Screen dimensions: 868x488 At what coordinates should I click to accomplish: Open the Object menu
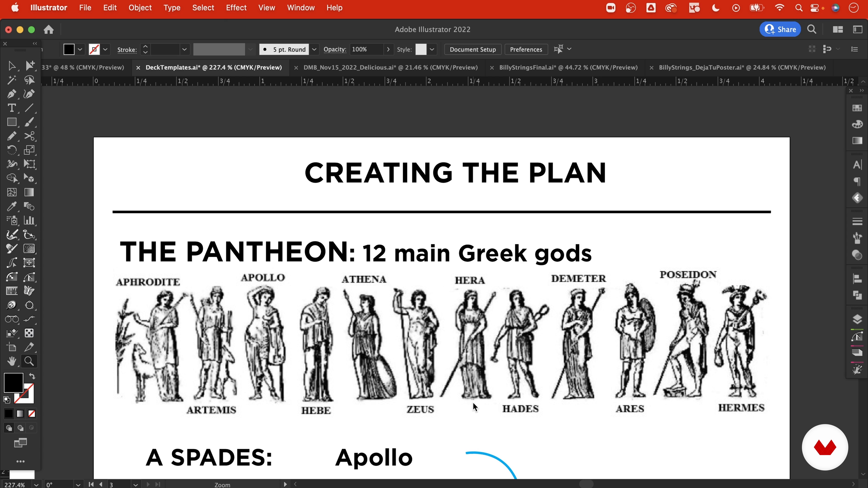(x=140, y=8)
